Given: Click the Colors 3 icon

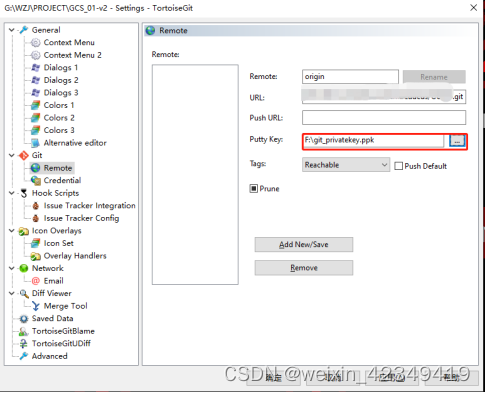Looking at the screenshot, I should tap(36, 130).
